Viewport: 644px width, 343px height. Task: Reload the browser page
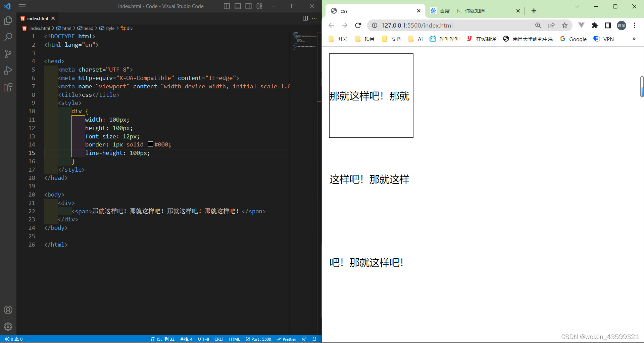(x=358, y=25)
